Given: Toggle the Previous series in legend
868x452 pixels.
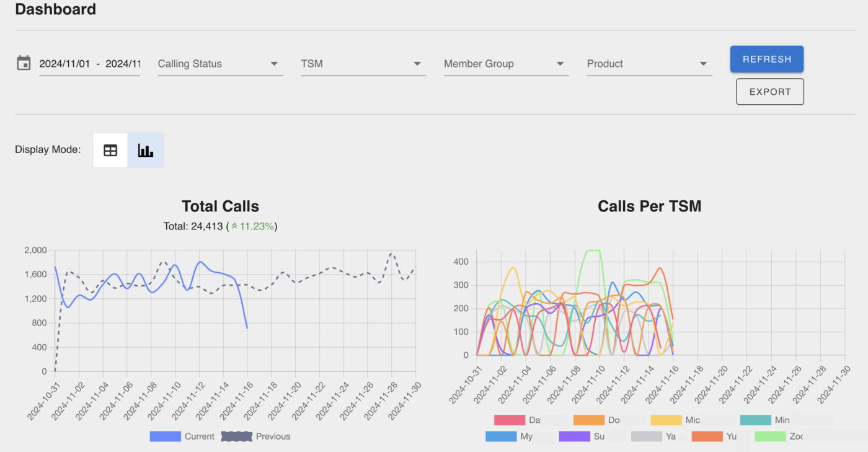Looking at the screenshot, I should click(237, 436).
